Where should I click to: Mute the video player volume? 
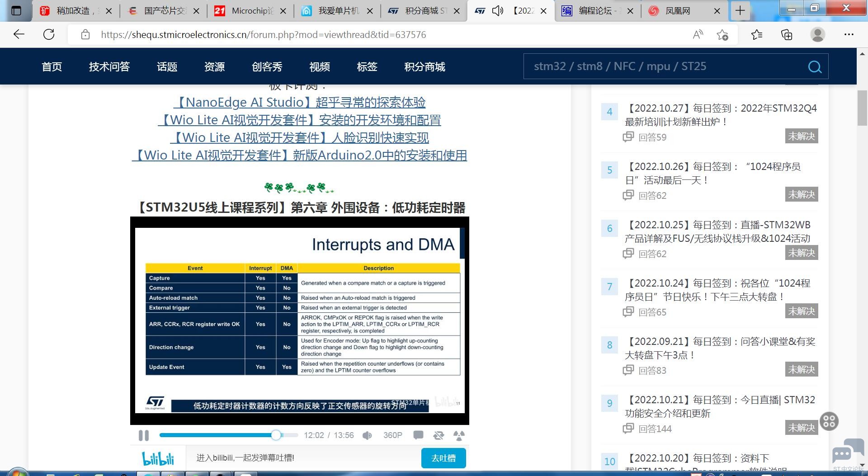(x=367, y=435)
